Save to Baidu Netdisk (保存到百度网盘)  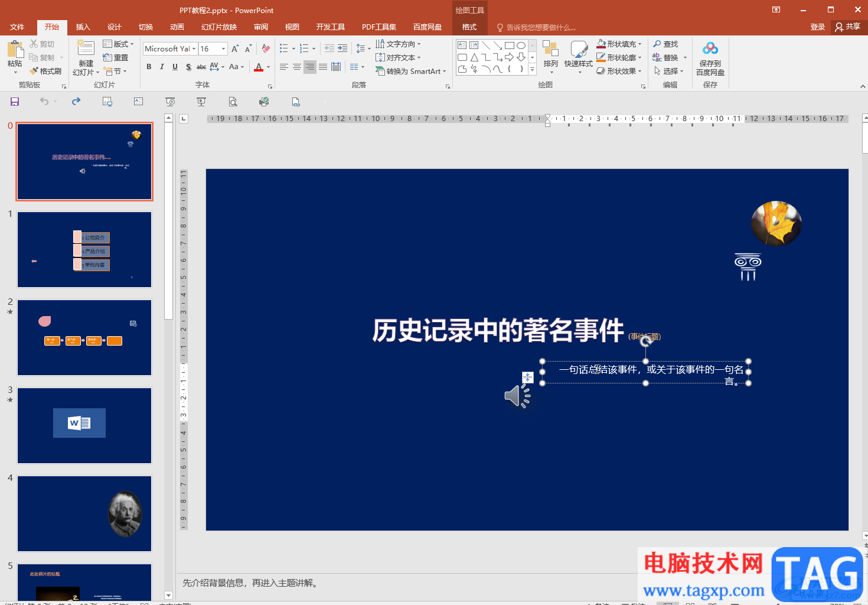[710, 58]
